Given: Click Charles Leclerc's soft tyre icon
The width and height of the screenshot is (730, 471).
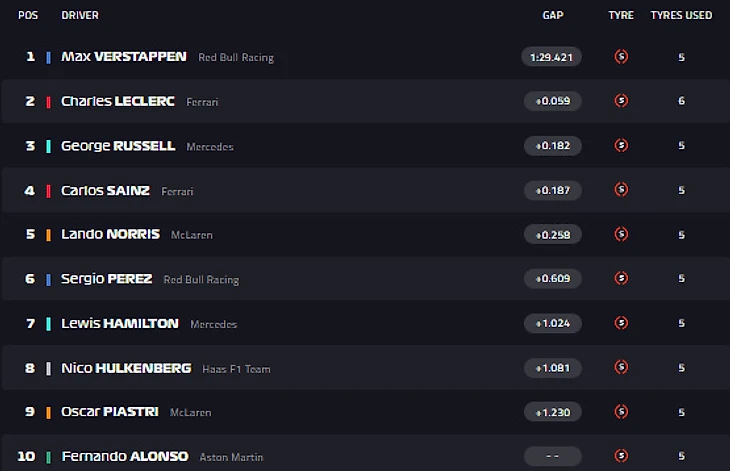Looking at the screenshot, I should (621, 101).
